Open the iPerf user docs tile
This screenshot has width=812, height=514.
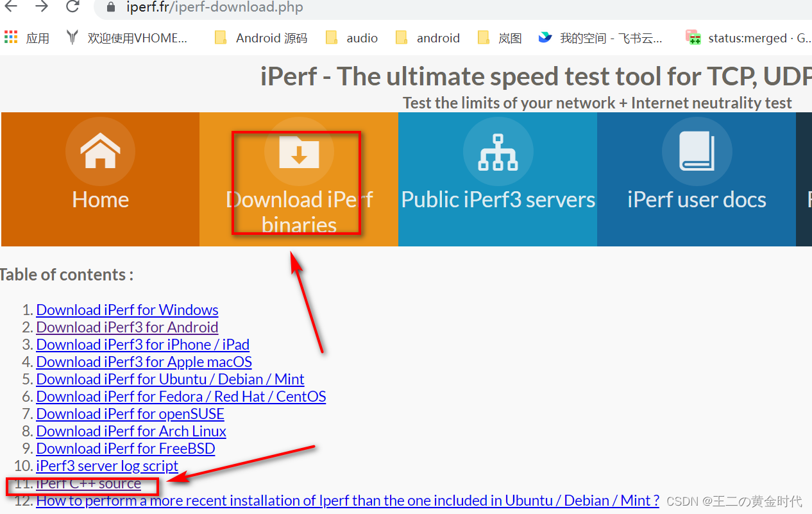tap(697, 179)
